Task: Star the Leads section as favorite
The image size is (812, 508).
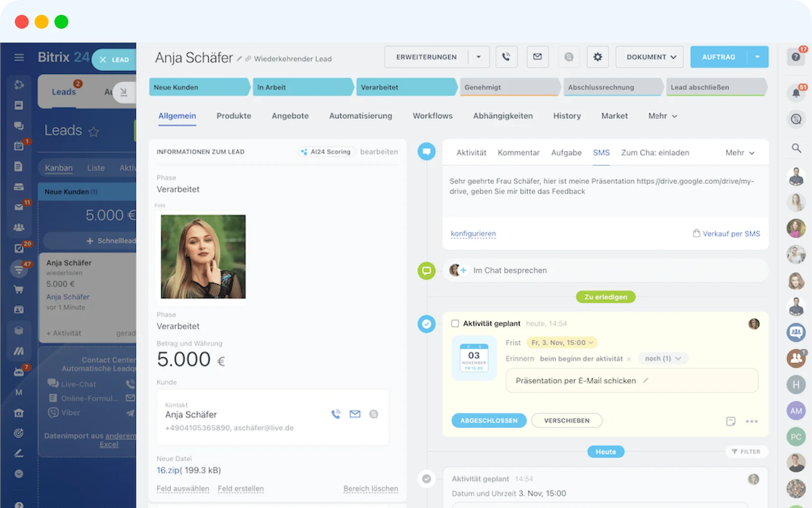Action: point(94,131)
